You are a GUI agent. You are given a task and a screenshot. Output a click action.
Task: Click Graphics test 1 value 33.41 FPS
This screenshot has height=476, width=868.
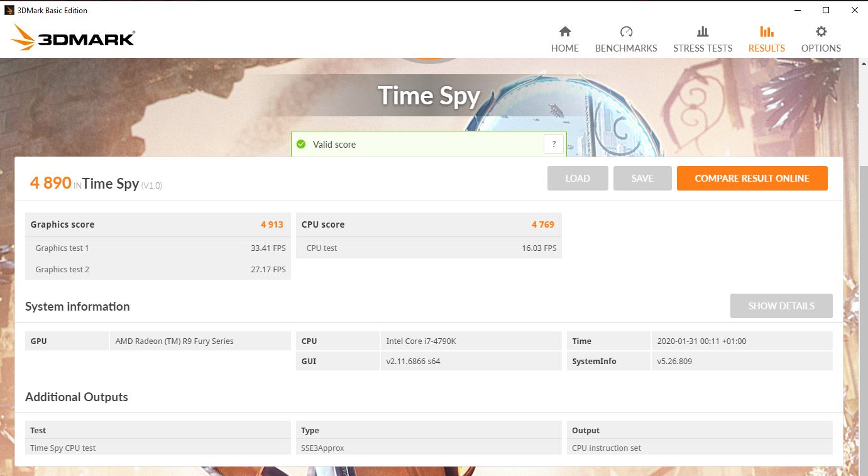[x=268, y=248]
